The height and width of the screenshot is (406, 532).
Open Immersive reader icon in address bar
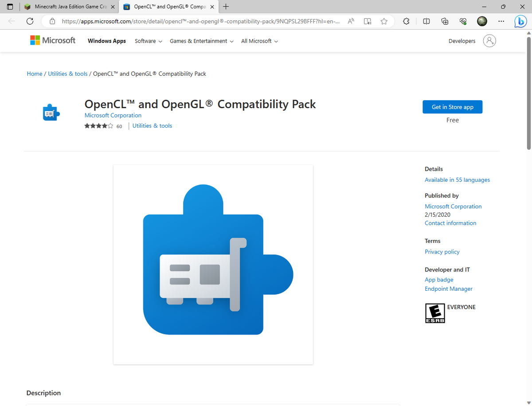[x=368, y=21]
